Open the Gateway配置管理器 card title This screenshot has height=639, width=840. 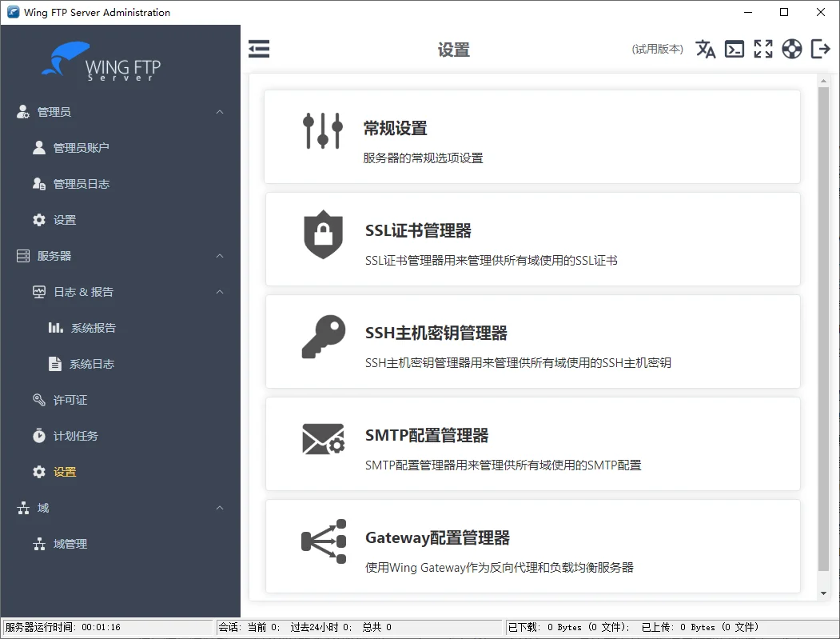coord(438,537)
